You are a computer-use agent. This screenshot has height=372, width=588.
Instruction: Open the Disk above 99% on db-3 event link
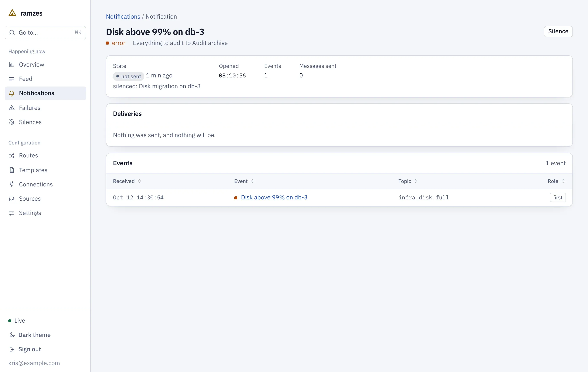274,197
